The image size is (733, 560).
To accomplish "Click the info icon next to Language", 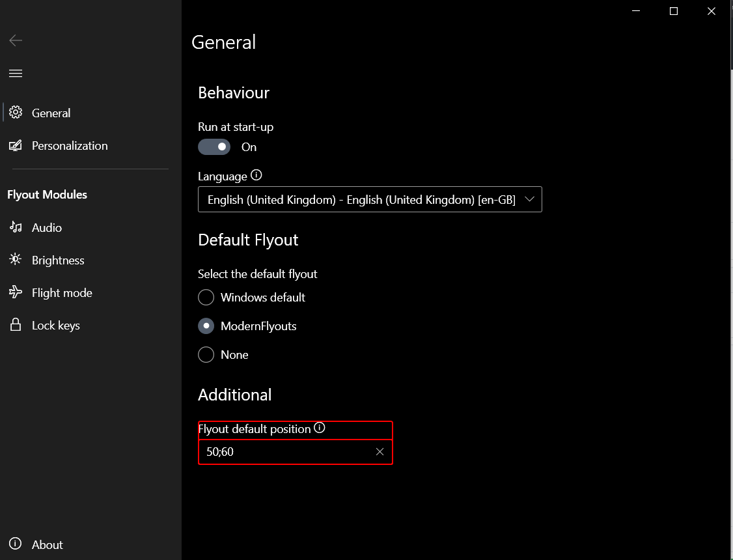I will 256,175.
